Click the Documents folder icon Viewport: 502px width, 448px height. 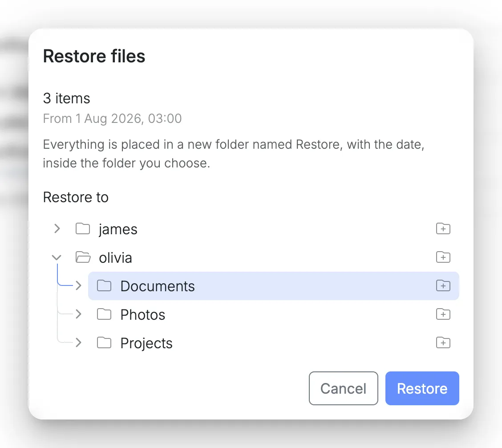[x=104, y=285]
